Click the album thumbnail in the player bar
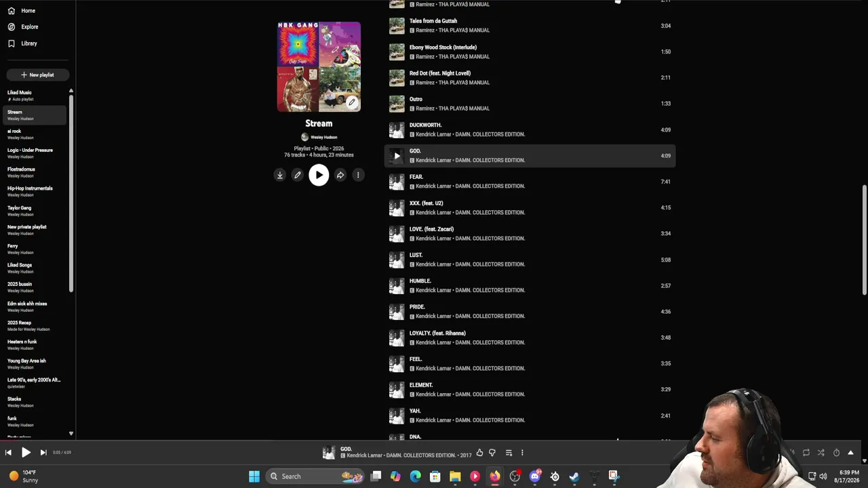The image size is (868, 488). pyautogui.click(x=329, y=452)
